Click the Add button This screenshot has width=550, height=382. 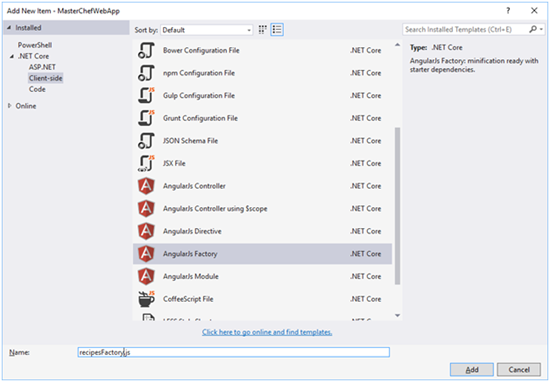472,369
